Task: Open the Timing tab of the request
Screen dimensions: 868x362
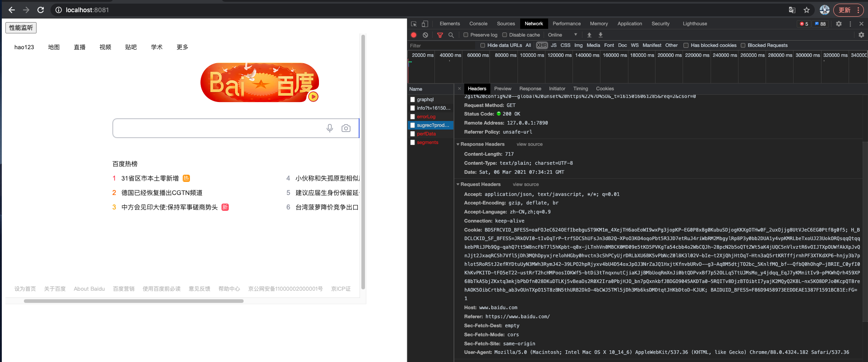Action: (x=581, y=88)
